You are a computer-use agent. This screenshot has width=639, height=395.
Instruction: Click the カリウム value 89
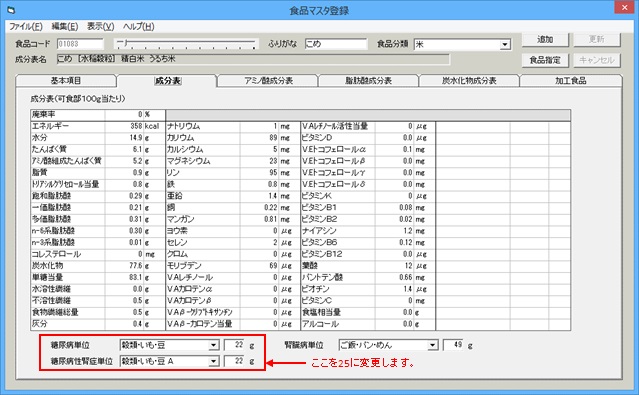click(259, 138)
